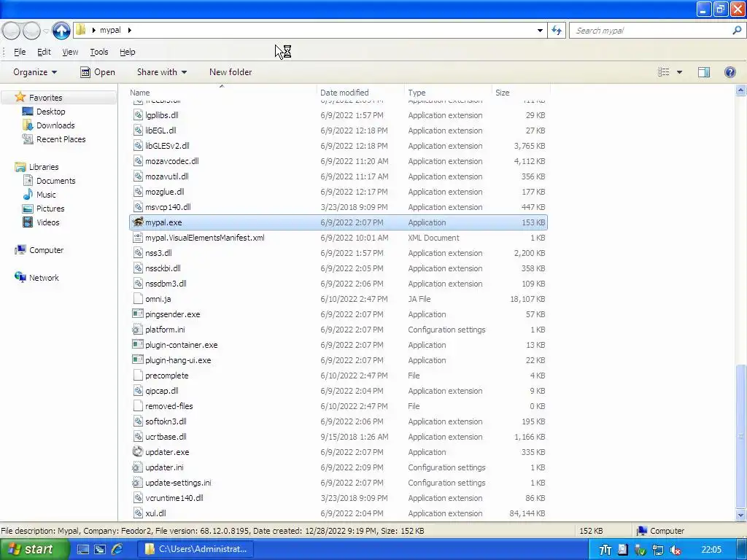Click New folder button
This screenshot has height=560, width=747.
coord(231,72)
